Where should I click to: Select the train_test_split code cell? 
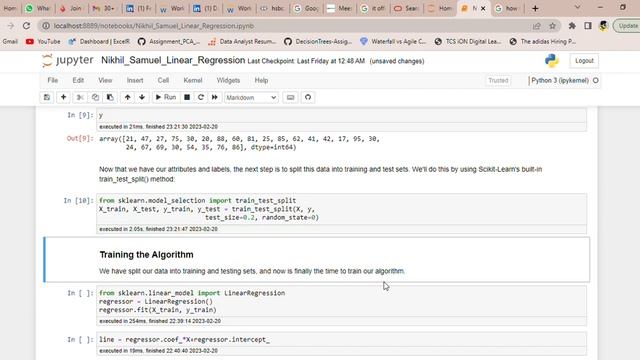[x=341, y=209]
